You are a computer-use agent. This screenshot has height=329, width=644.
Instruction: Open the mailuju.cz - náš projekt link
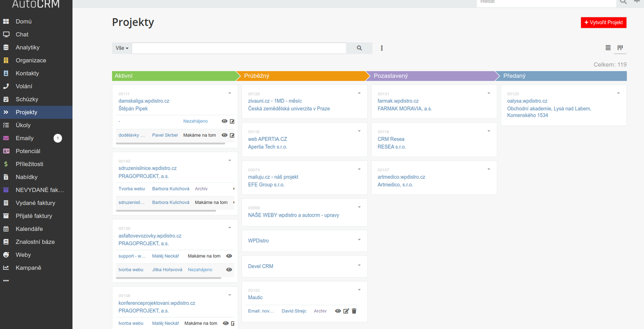273,177
